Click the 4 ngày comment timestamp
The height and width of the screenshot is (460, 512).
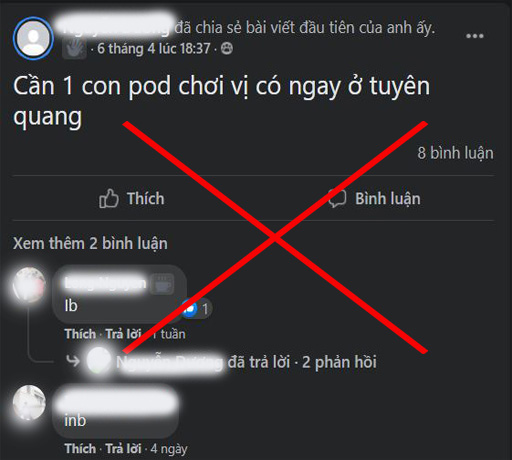[x=169, y=449]
